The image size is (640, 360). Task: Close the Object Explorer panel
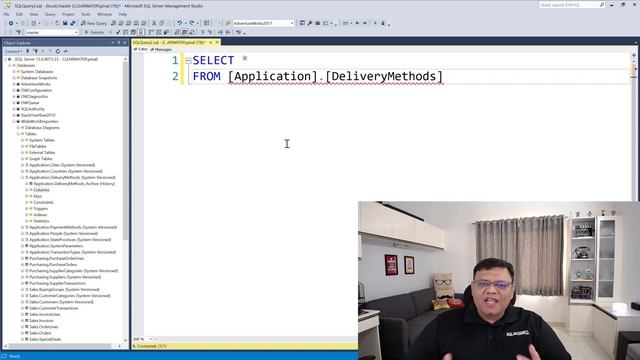(x=124, y=42)
